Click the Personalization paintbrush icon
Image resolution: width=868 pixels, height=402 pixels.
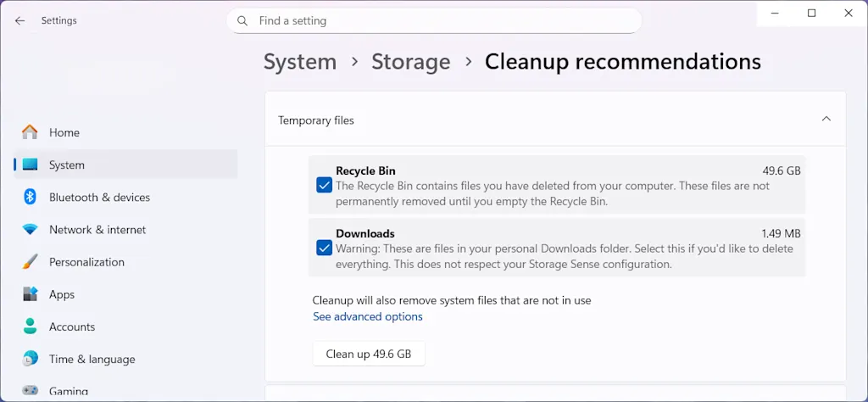point(30,262)
